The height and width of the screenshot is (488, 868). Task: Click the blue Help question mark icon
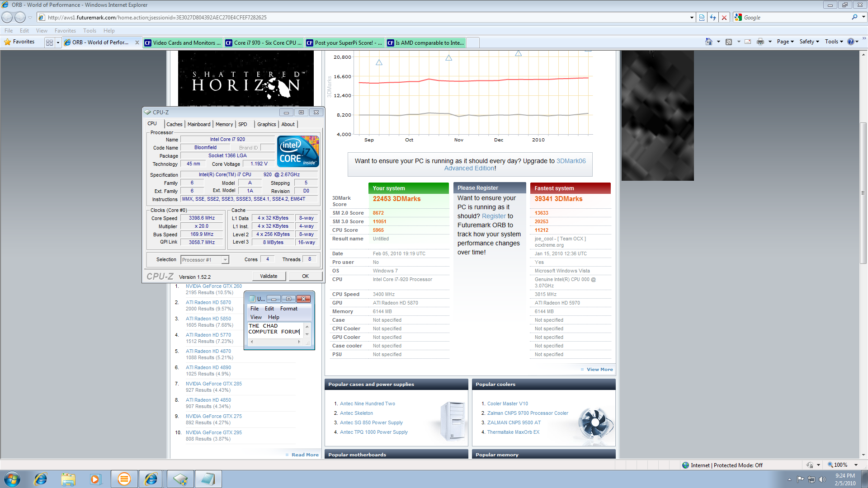point(850,42)
